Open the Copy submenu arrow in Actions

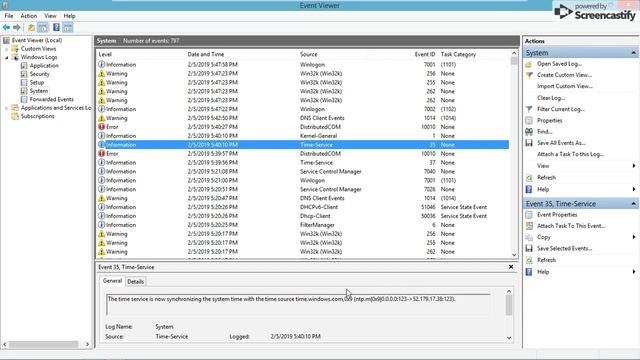coord(634,237)
